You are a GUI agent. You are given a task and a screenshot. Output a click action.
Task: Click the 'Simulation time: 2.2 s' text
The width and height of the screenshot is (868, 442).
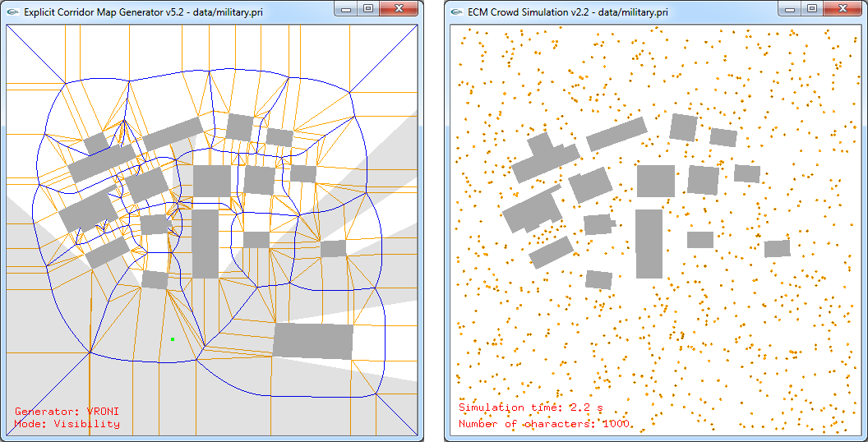(530, 407)
